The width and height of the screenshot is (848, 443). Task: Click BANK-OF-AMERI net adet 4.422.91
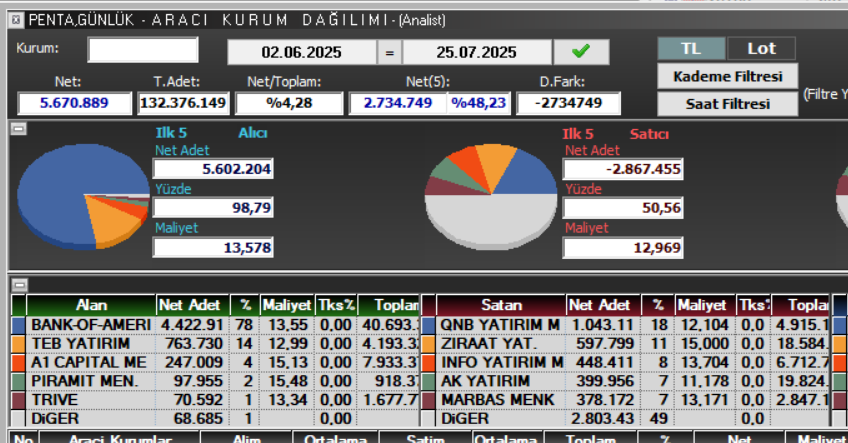click(x=193, y=325)
